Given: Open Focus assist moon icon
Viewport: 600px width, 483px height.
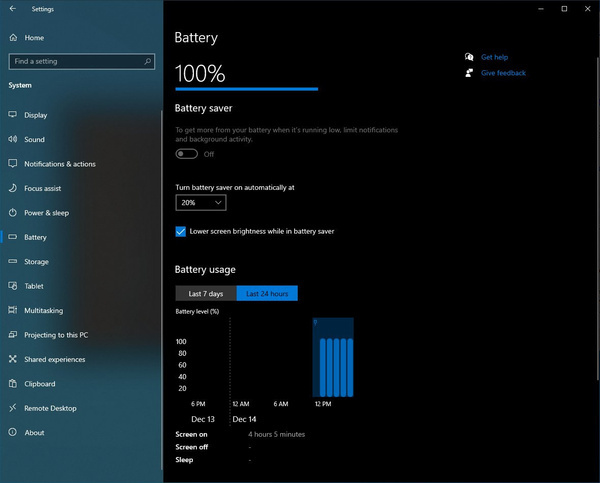Looking at the screenshot, I should 13,188.
